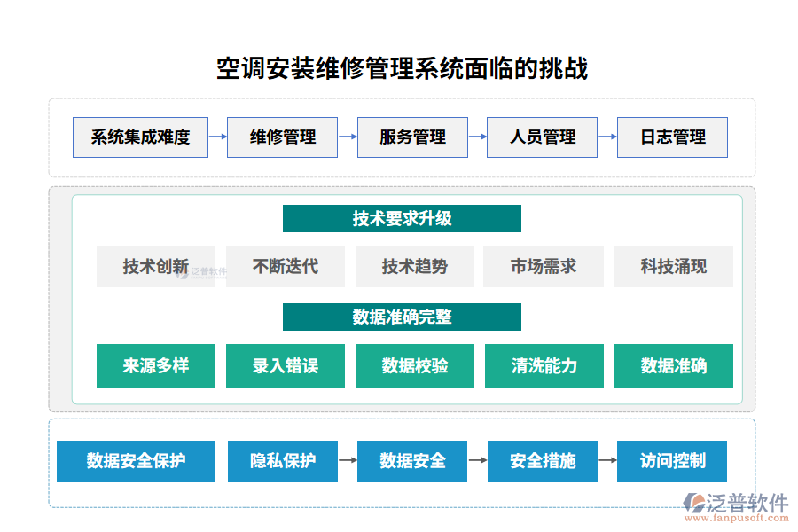Select the 市场需求 item
Screen dimensions: 798x532
click(x=544, y=267)
